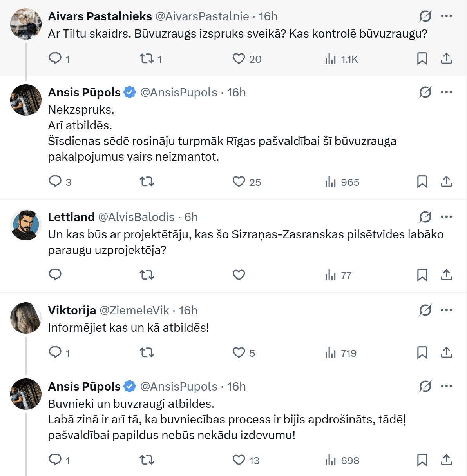Share Viktorija's tweet
The image size is (467, 476).
[446, 353]
